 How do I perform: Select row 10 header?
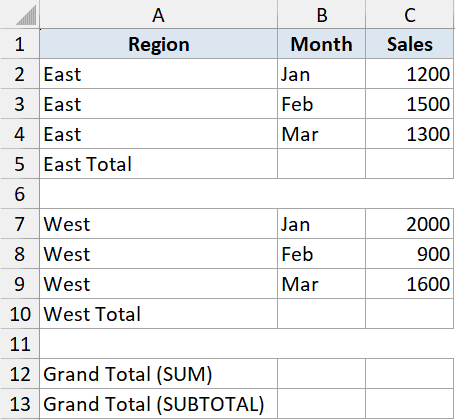[20, 314]
